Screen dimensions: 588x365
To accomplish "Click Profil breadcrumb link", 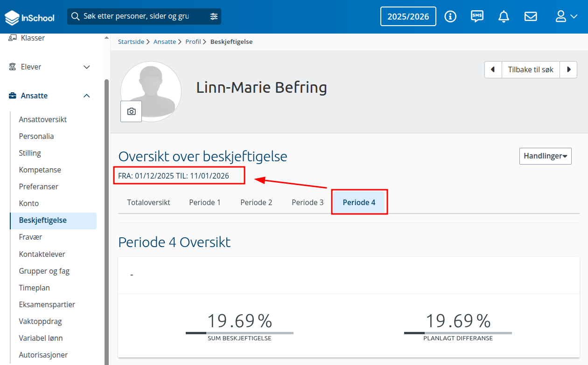I will [x=193, y=41].
